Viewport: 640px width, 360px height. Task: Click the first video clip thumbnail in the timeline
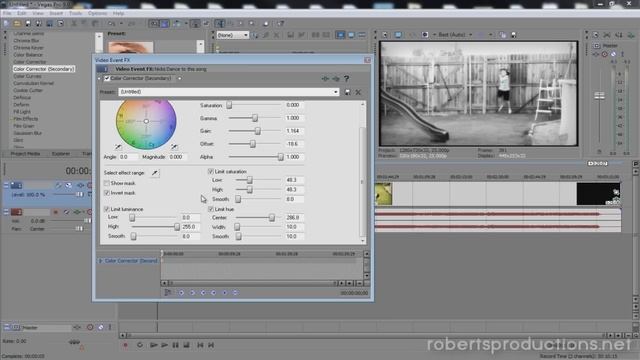click(x=384, y=194)
